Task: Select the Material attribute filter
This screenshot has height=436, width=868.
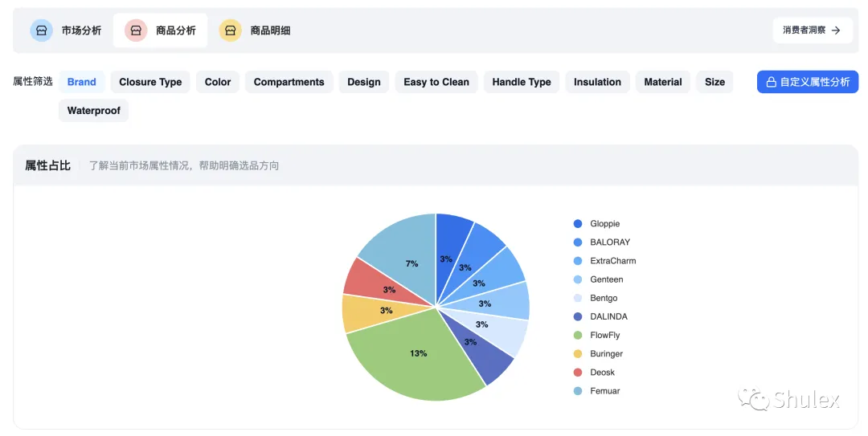Action: (x=662, y=82)
